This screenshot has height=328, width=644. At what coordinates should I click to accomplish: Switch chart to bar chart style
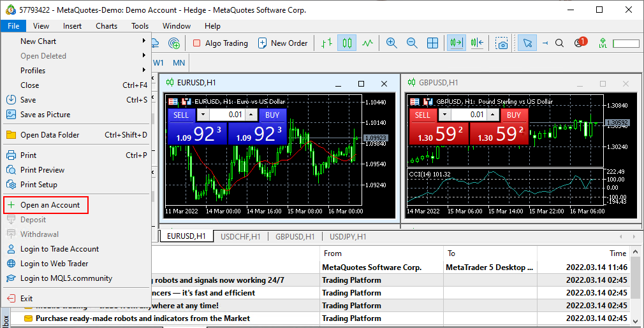click(327, 43)
